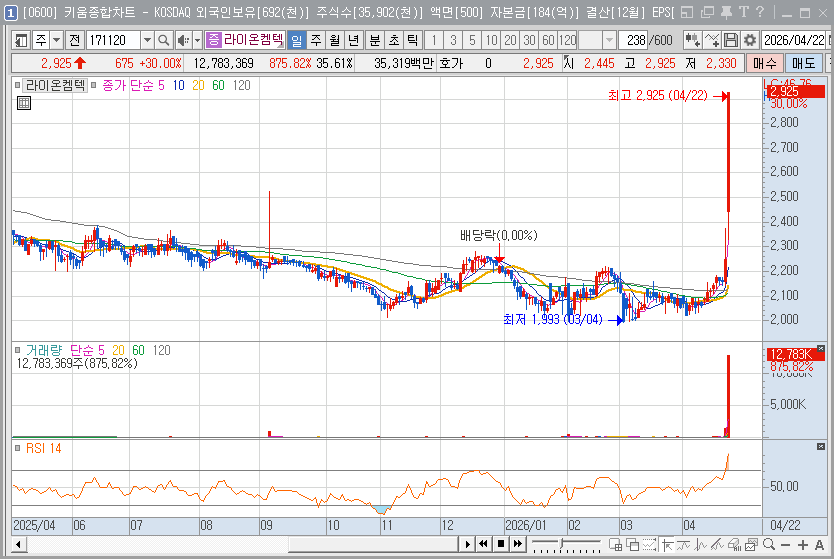Image resolution: width=834 pixels, height=559 pixels.
Task: Select interval preset 120 in the toolbar
Action: (568, 40)
